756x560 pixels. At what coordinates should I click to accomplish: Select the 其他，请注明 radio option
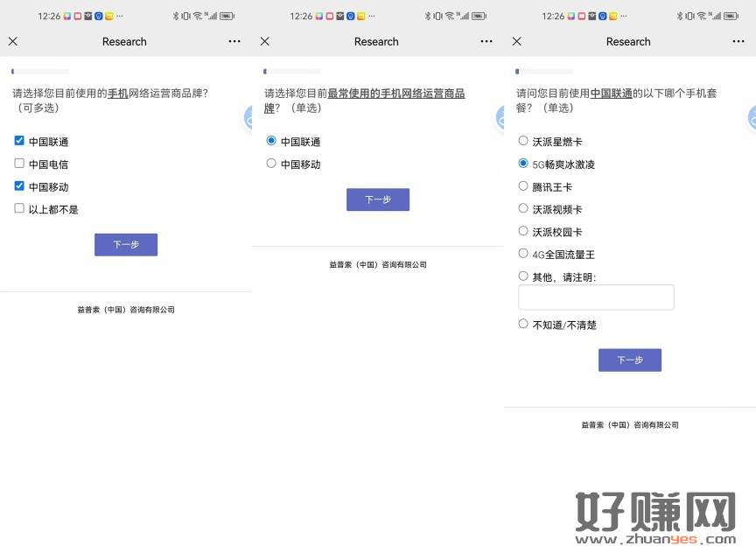(x=523, y=276)
